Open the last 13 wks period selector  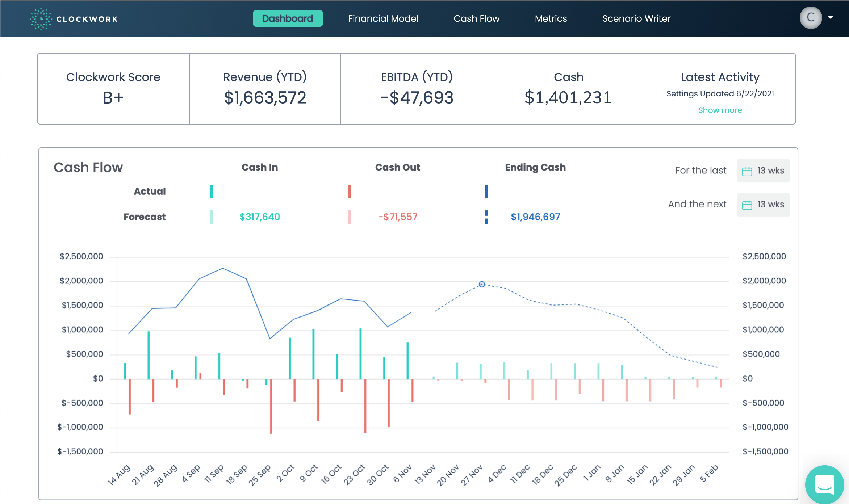763,171
